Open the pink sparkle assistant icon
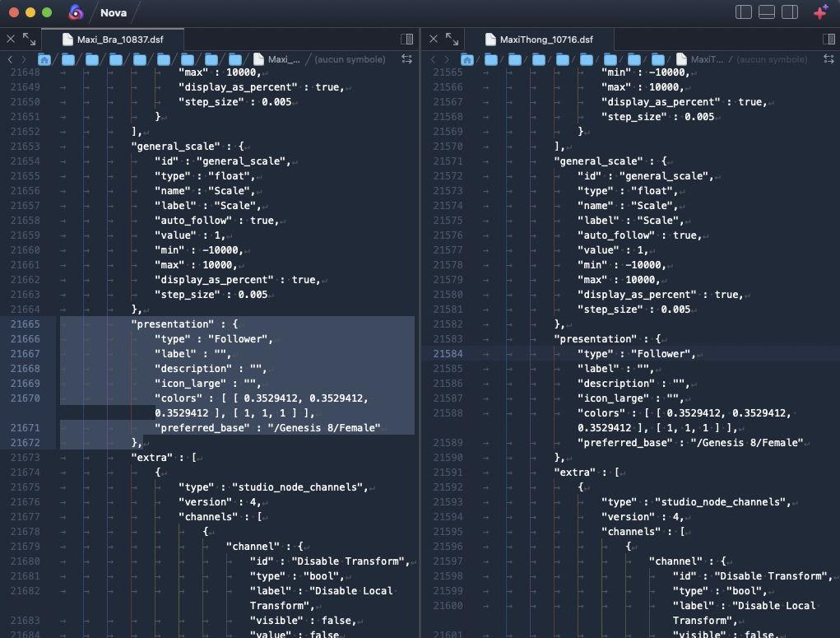The width and height of the screenshot is (840, 638). pos(820,12)
